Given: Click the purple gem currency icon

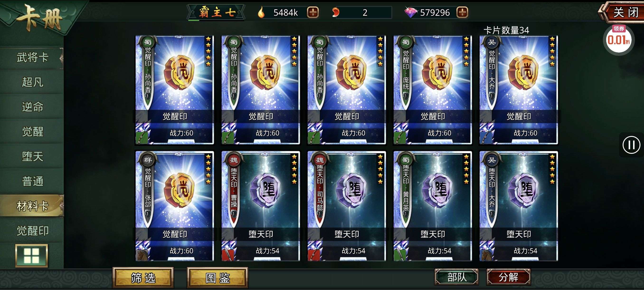Looking at the screenshot, I should 411,12.
